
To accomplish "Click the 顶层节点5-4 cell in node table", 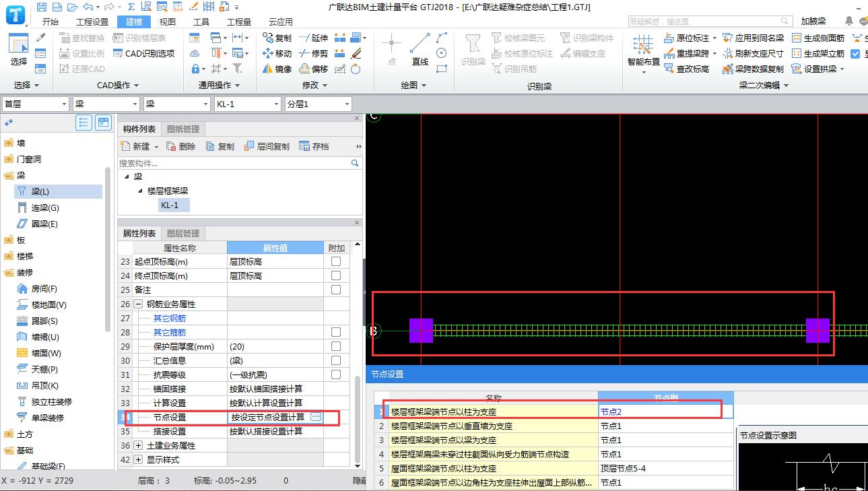I will 665,468.
